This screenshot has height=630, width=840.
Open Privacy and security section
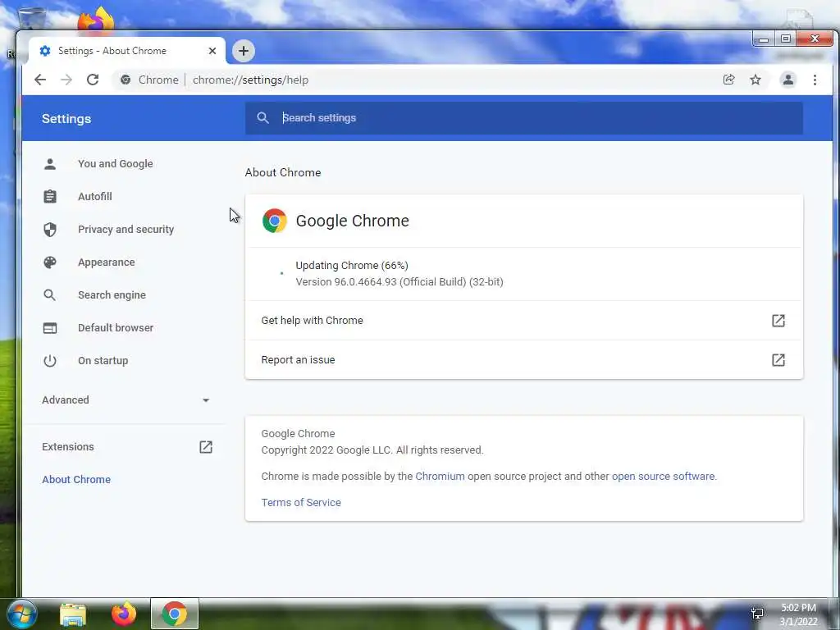126,230
